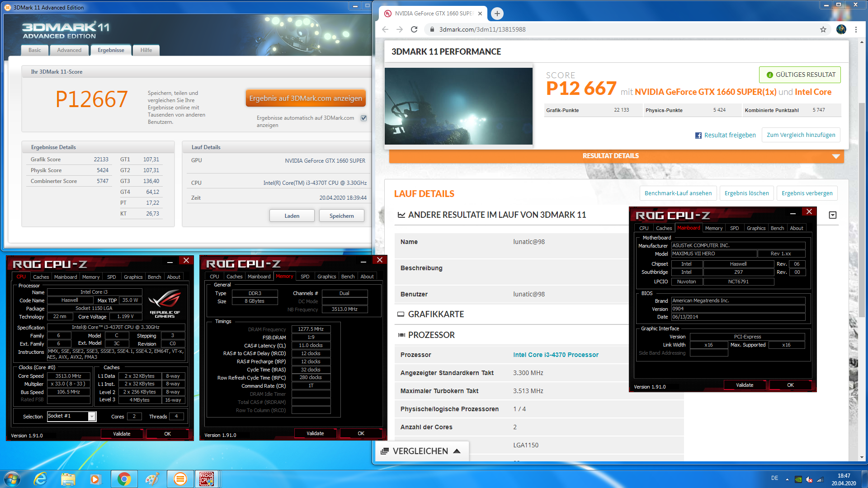Click the Grafikkarte monitor icon
This screenshot has height=488, width=868.
[401, 314]
